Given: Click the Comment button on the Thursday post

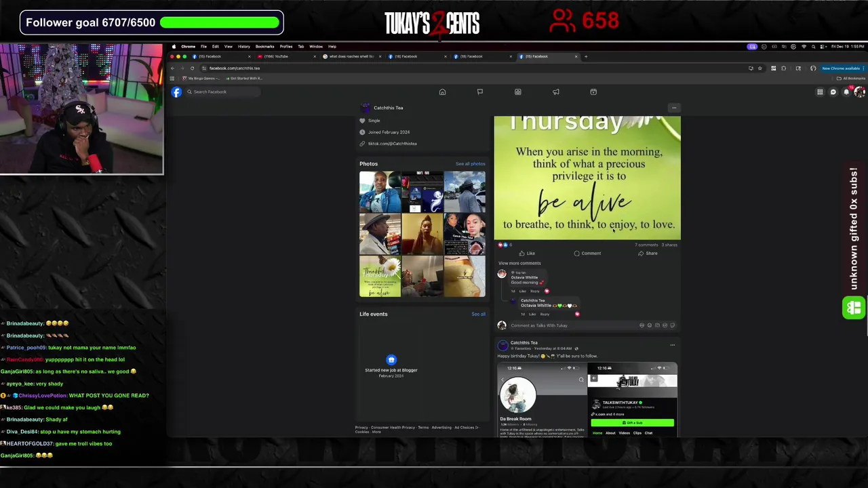Looking at the screenshot, I should click(587, 253).
